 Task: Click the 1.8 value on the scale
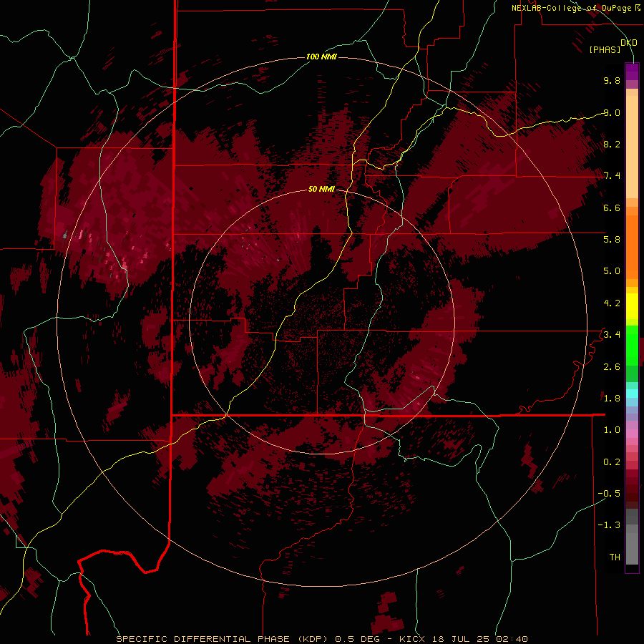pyautogui.click(x=612, y=399)
